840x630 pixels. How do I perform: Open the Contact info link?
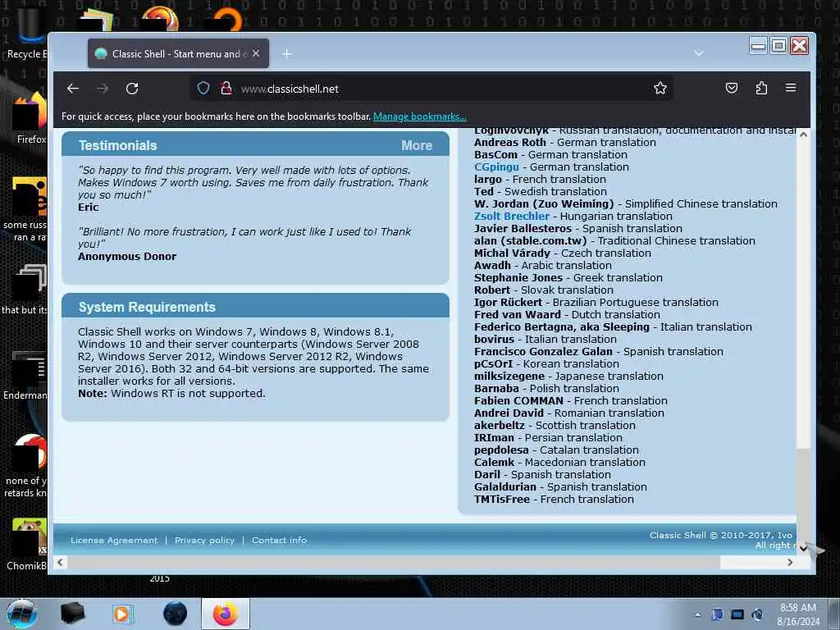279,540
